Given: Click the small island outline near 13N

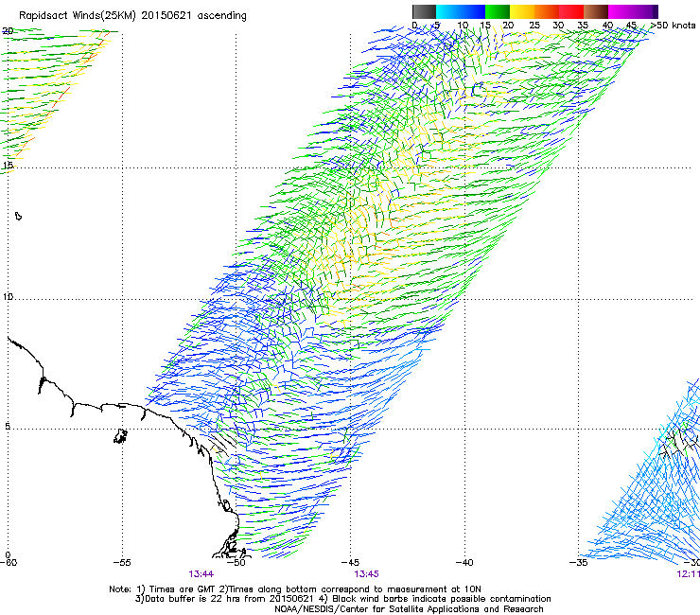Looking at the screenshot, I should click(x=18, y=216).
